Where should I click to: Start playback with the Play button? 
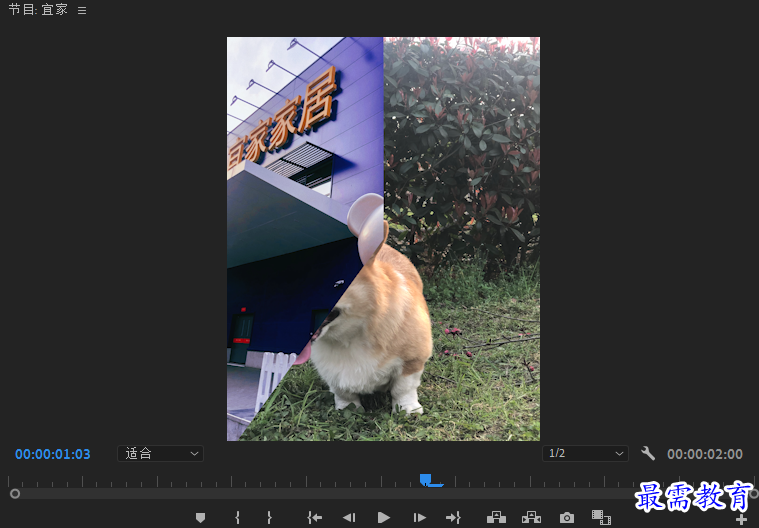tap(384, 517)
